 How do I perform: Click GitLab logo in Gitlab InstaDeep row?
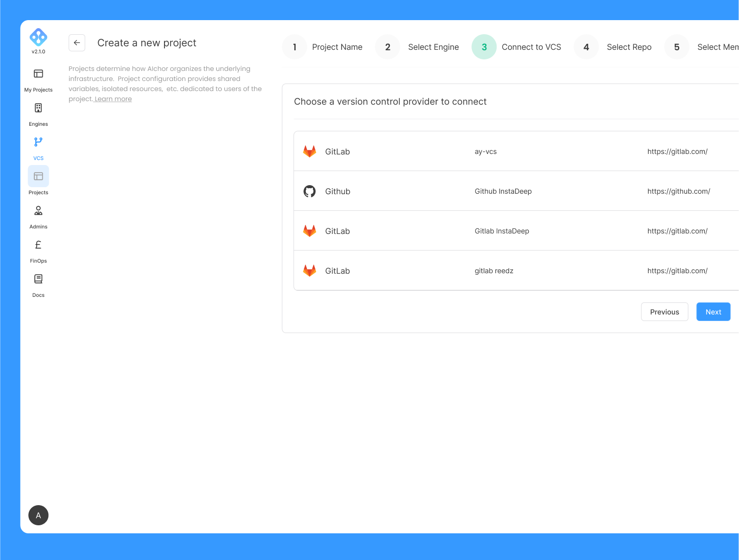point(309,231)
